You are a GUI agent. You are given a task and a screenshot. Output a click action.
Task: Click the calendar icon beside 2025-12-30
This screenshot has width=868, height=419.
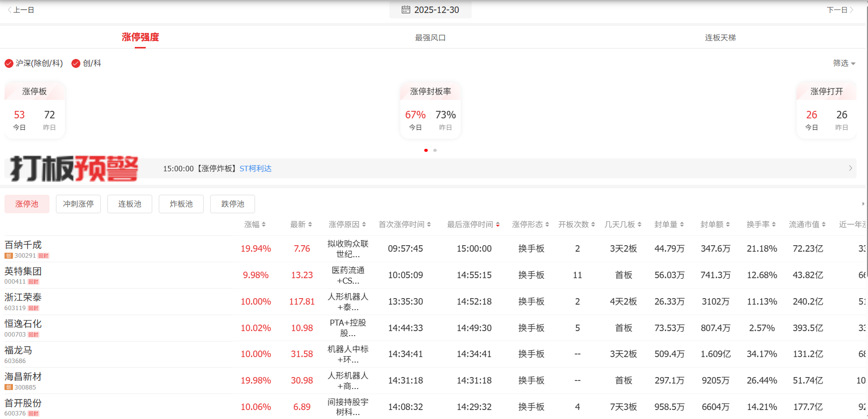pos(406,9)
